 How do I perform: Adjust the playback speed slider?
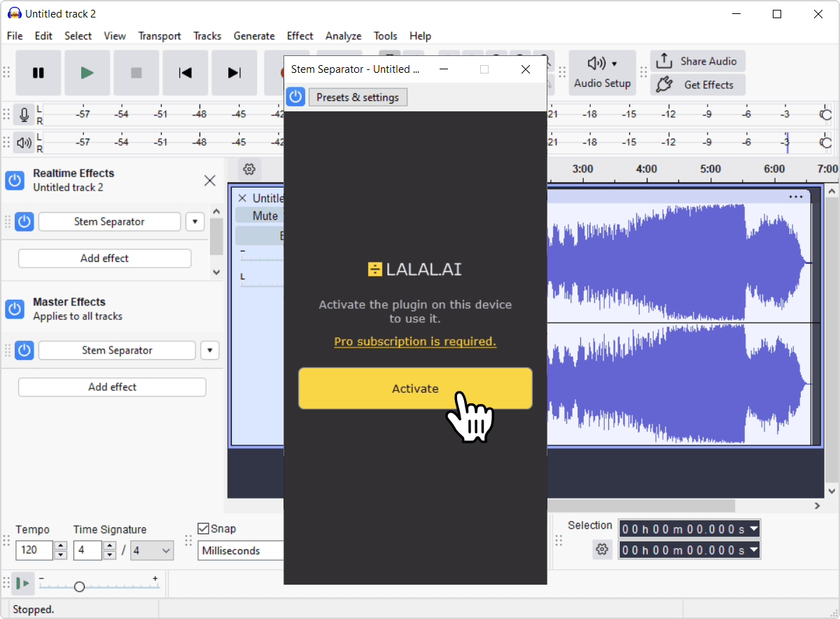[x=79, y=587]
